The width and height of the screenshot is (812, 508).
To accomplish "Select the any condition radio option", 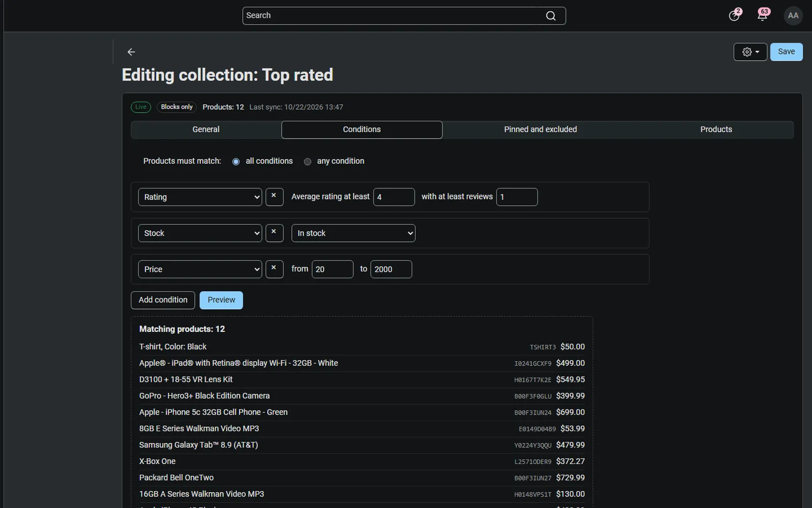I will pos(308,162).
